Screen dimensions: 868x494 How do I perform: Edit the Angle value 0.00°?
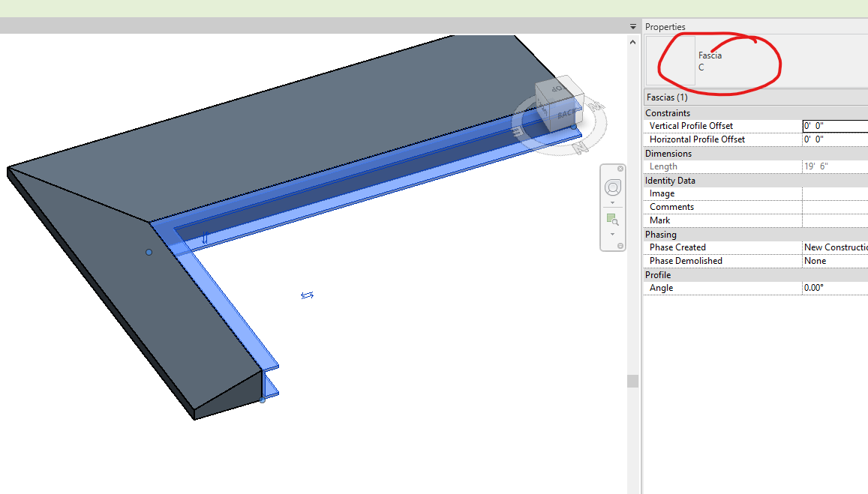835,288
